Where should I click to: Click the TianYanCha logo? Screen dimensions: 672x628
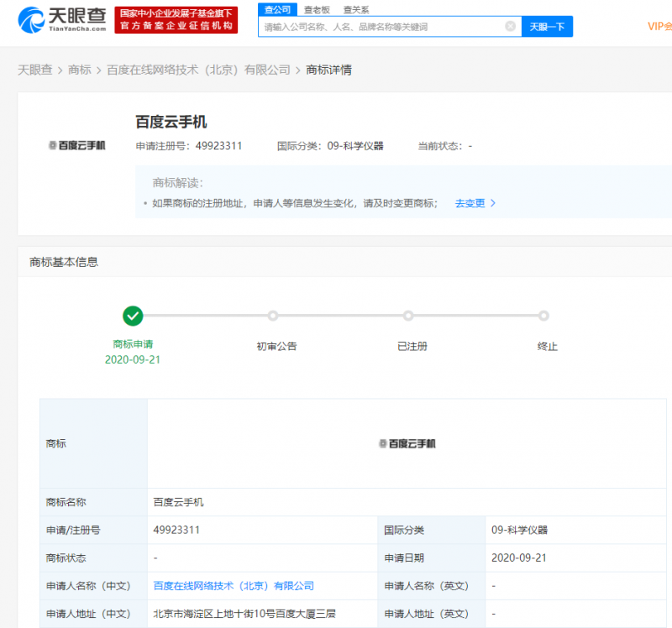(61, 19)
